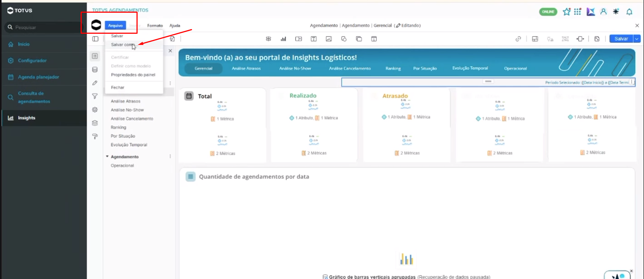Open the filter funnel panel
This screenshot has width=644, height=279.
pyautogui.click(x=95, y=96)
